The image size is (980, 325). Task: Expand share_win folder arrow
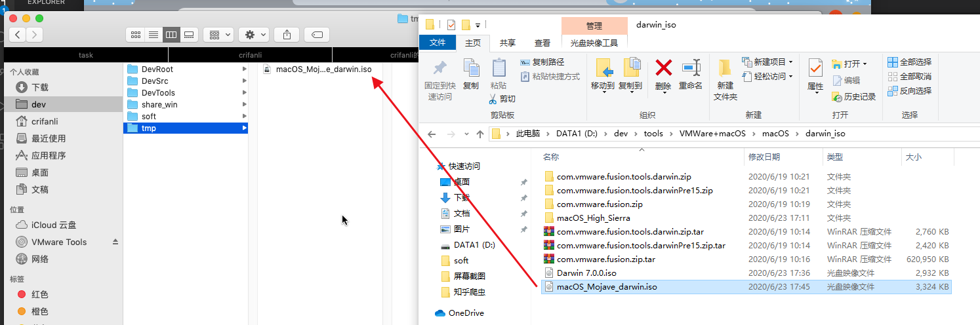tap(244, 104)
